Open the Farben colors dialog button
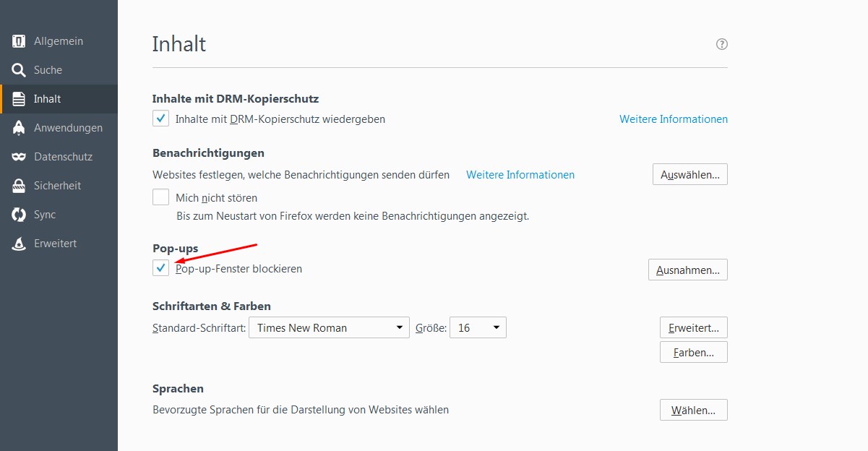The width and height of the screenshot is (868, 451). coord(693,352)
